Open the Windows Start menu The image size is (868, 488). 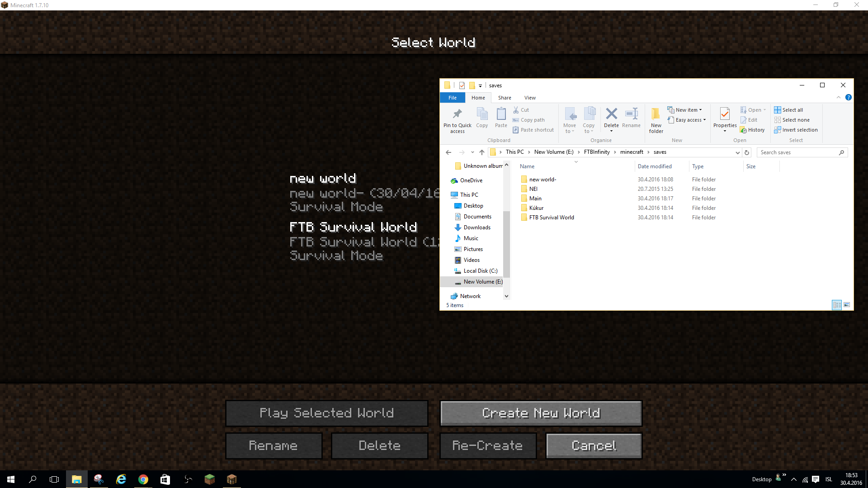[x=11, y=479]
